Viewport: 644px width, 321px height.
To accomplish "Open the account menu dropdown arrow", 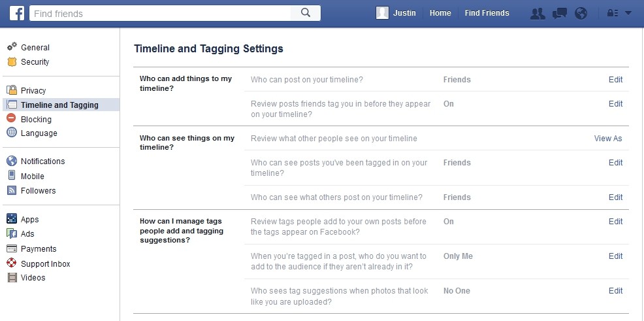I will pos(628,13).
